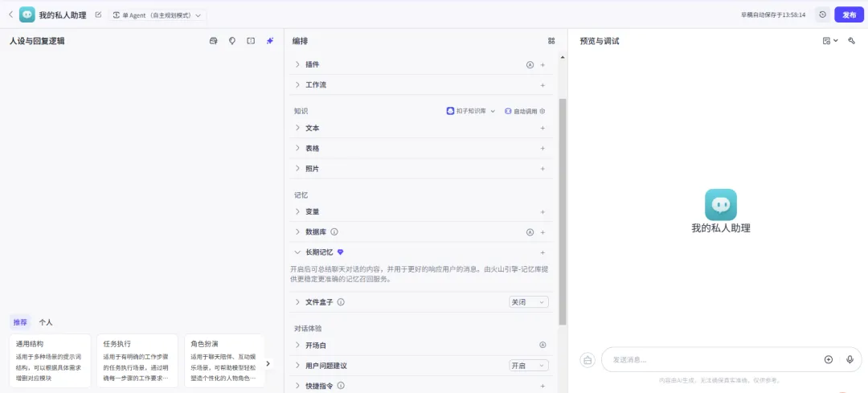This screenshot has height=393, width=868.
Task: Add a plugin with 插件 plus icon
Action: point(542,65)
